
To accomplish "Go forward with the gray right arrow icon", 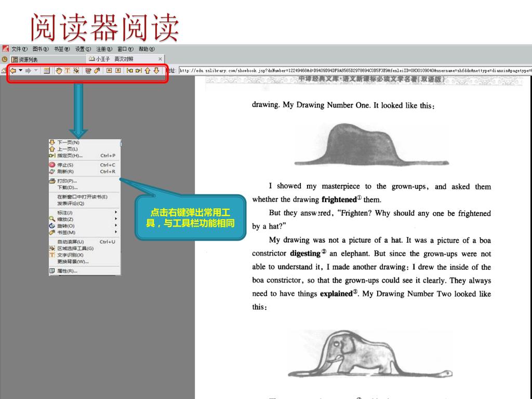I will 28,71.
